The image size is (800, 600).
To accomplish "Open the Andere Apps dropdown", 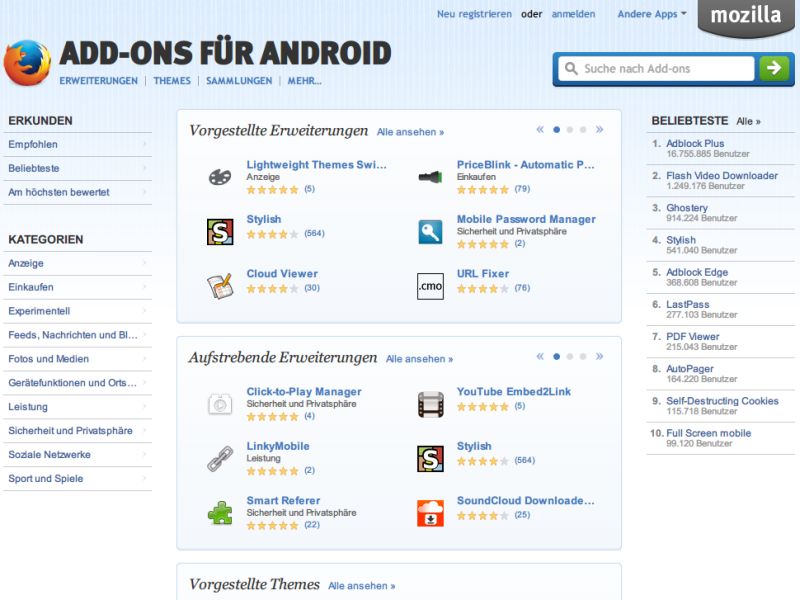I will click(x=652, y=14).
